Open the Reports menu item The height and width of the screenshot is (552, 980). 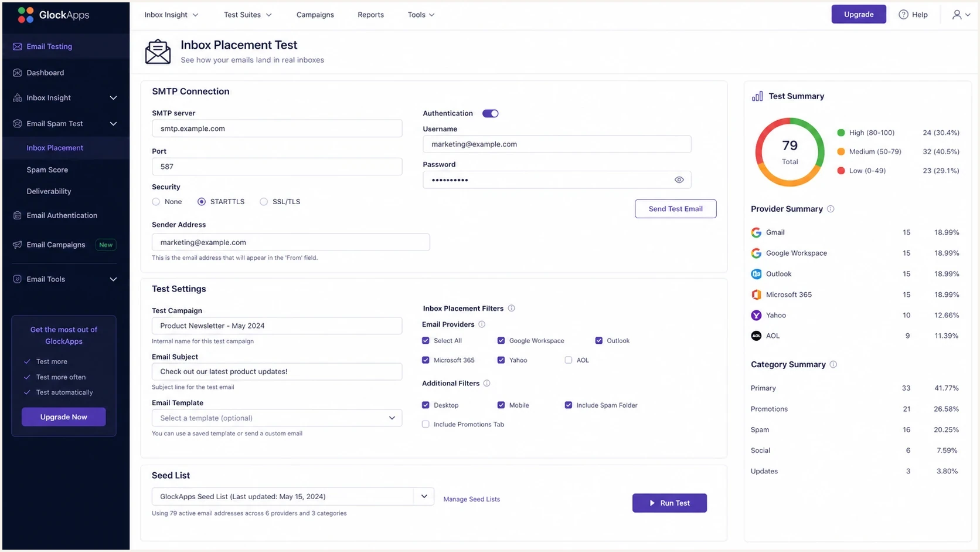coord(370,15)
